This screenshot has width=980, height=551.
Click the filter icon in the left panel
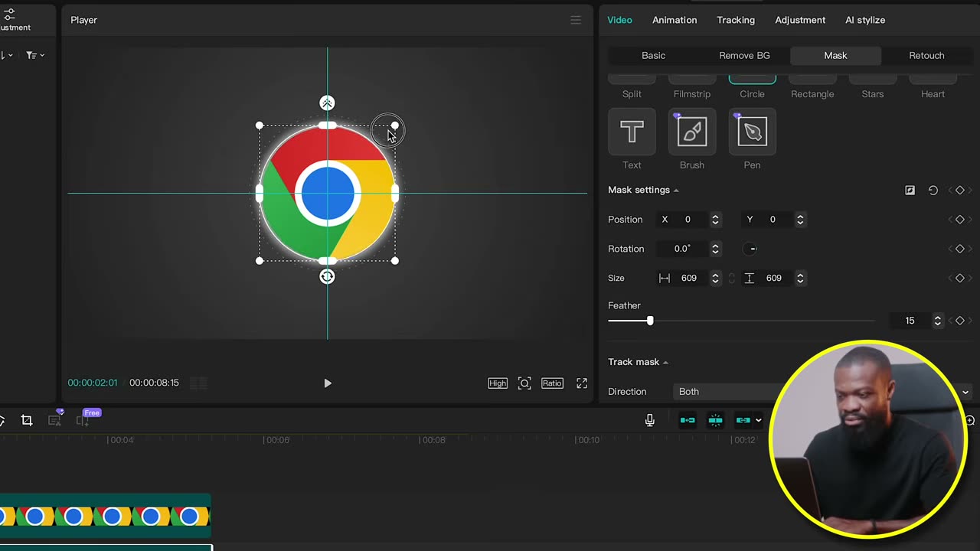click(35, 55)
